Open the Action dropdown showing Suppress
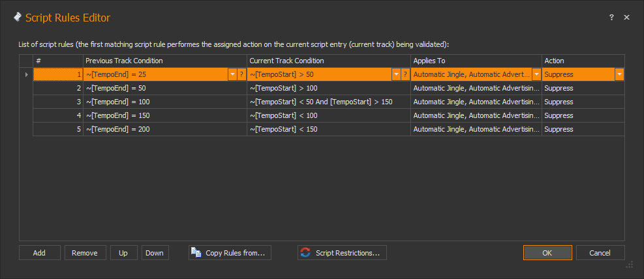This screenshot has height=279, width=644. (x=619, y=74)
